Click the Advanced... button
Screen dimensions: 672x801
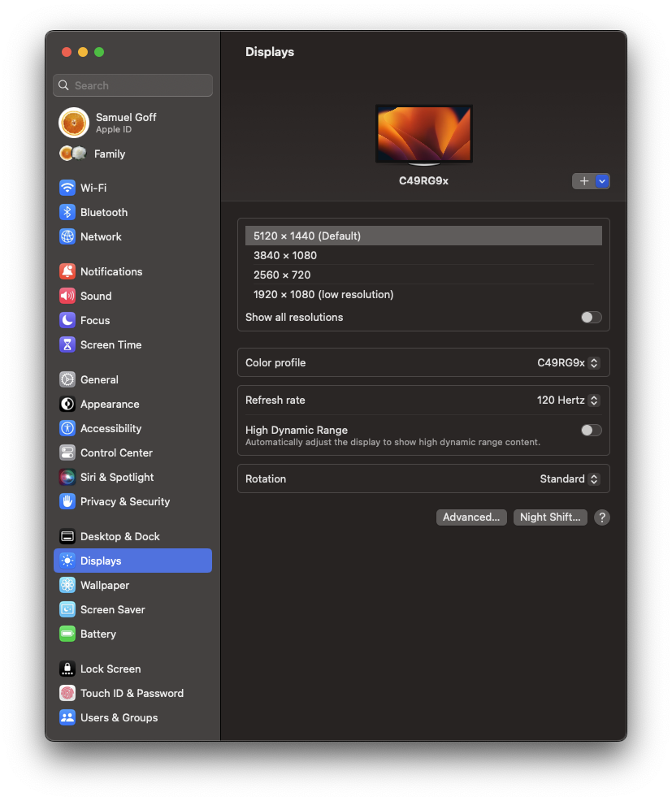pos(471,517)
